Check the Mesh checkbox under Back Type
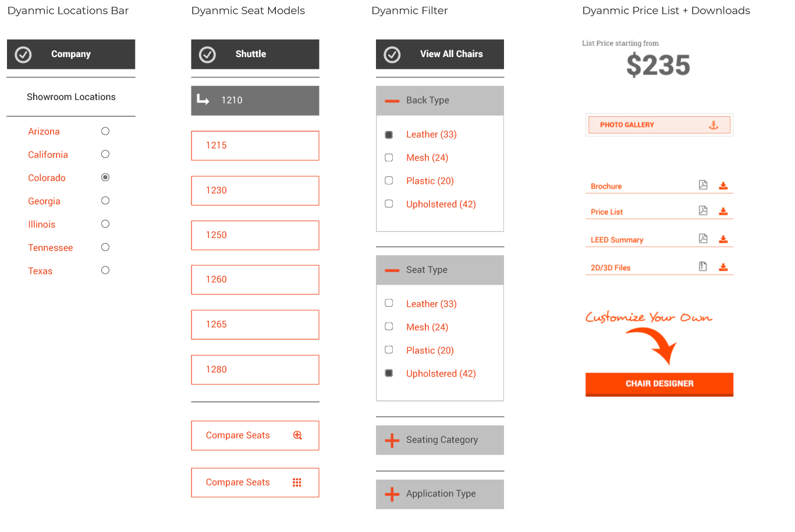The image size is (795, 532). point(389,158)
